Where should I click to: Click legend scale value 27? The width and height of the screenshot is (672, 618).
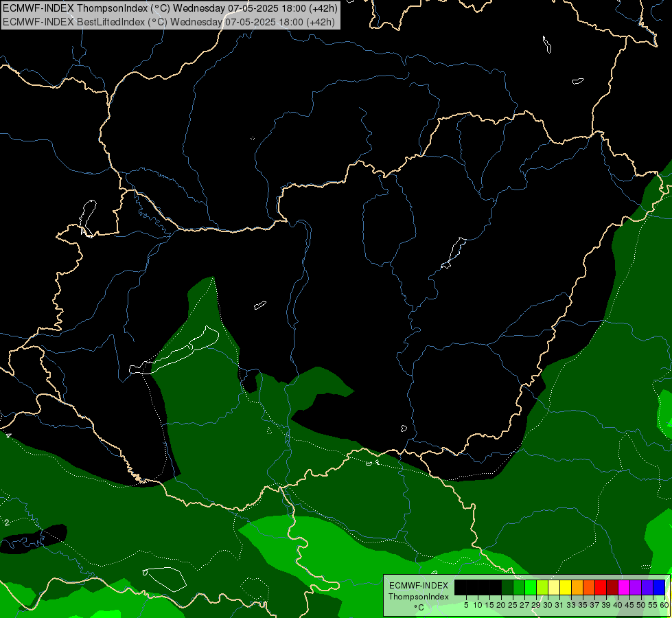coord(524,605)
